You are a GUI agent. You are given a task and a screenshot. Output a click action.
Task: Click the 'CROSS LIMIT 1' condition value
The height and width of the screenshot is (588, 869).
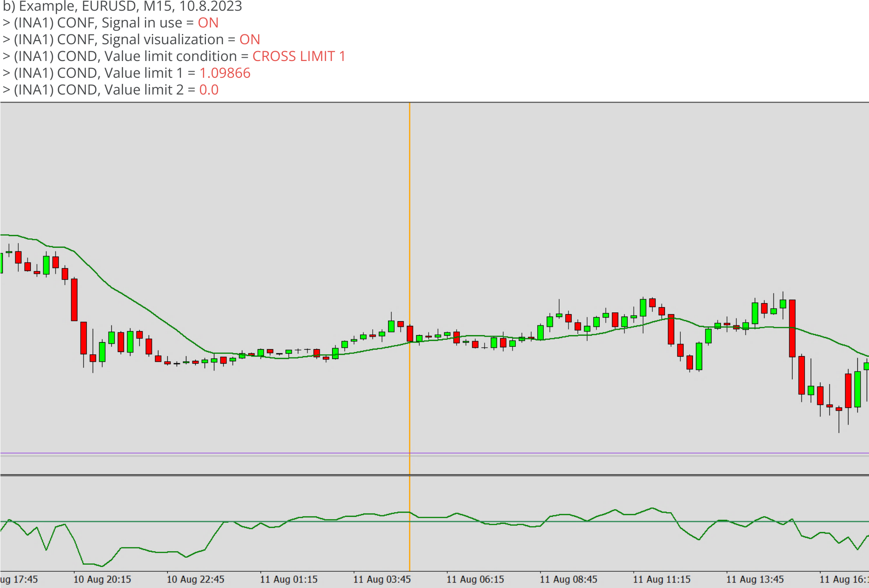click(x=299, y=56)
